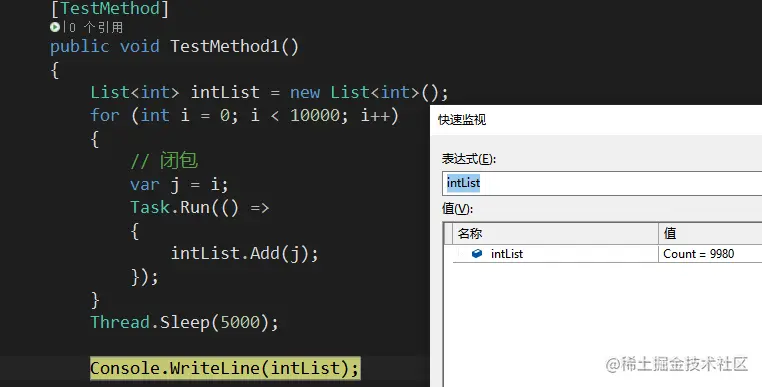
Task: Click the highlighted Console.WriteLine(intList) line
Action: pyautogui.click(x=225, y=368)
